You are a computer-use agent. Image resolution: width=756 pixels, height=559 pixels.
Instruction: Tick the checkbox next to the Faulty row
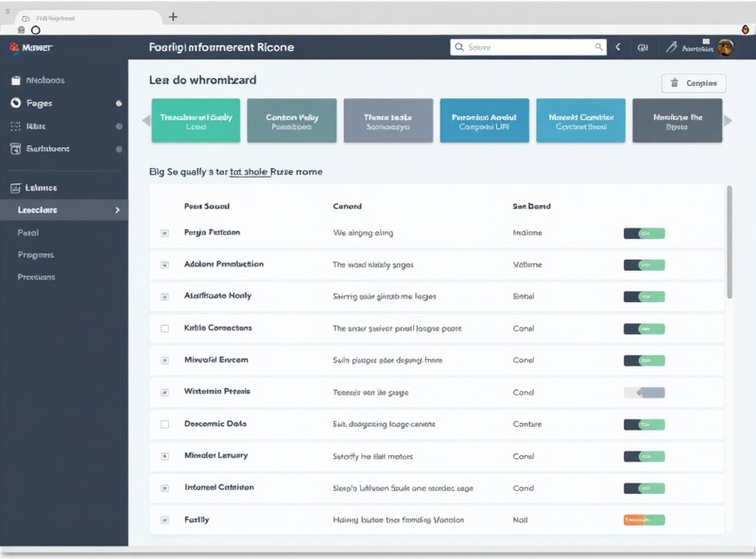[163, 519]
